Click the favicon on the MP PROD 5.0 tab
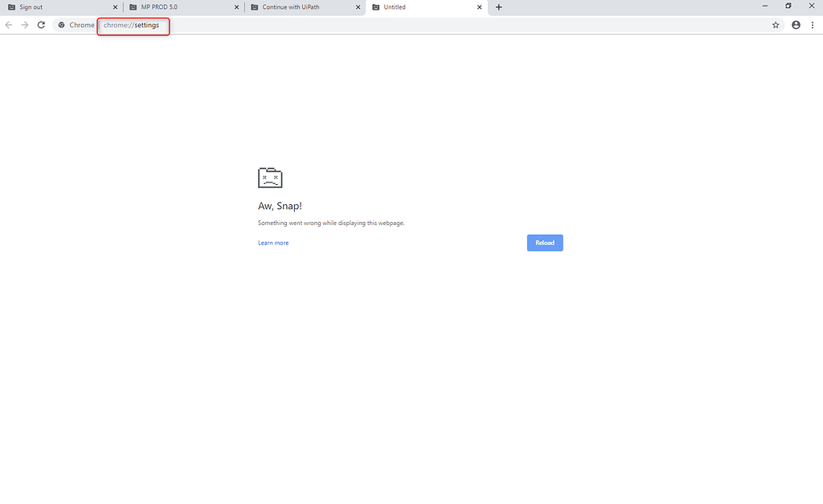Image resolution: width=823 pixels, height=504 pixels. tap(133, 6)
